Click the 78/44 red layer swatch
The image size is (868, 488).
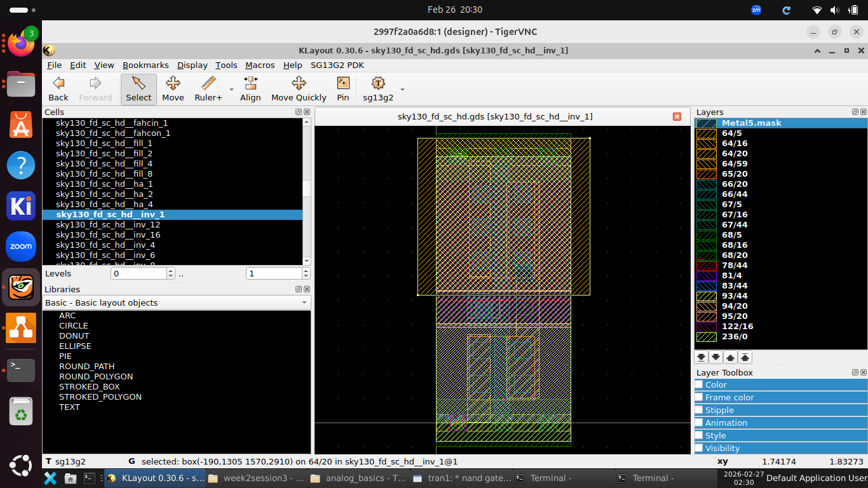pos(706,265)
